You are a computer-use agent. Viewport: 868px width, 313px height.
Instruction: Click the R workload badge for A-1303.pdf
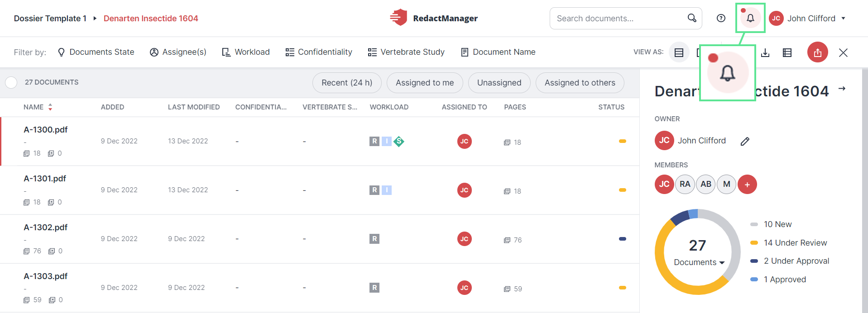[x=374, y=288]
